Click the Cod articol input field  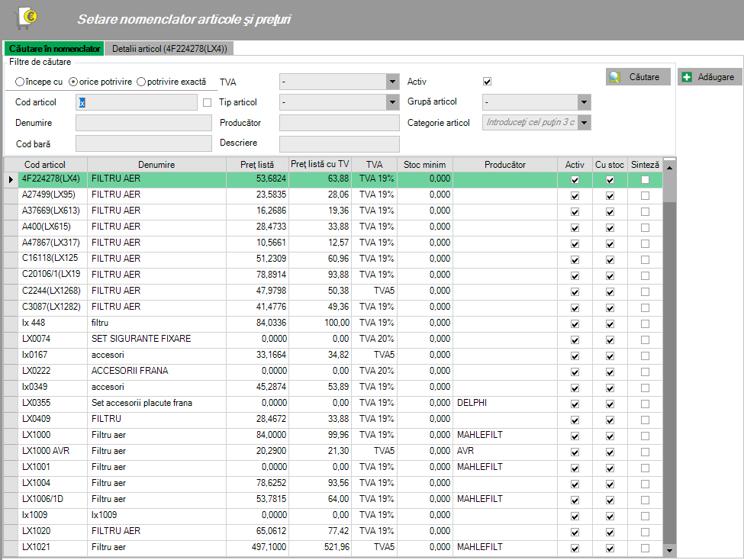136,102
